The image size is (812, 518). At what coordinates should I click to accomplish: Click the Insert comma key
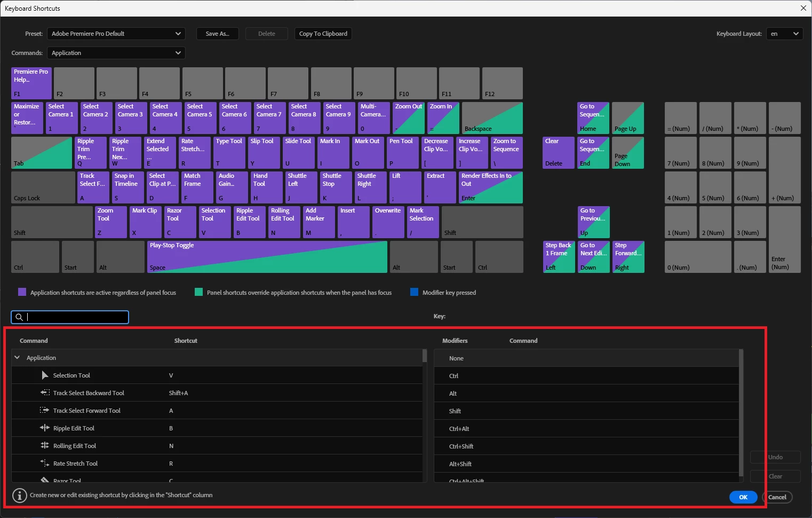[x=354, y=222]
